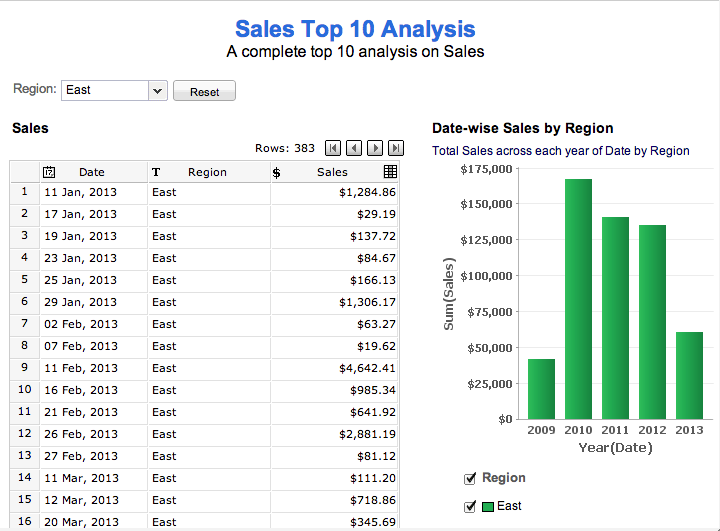Viewport: 720px width, 531px height.
Task: Go to previous page of rows
Action: pyautogui.click(x=354, y=148)
